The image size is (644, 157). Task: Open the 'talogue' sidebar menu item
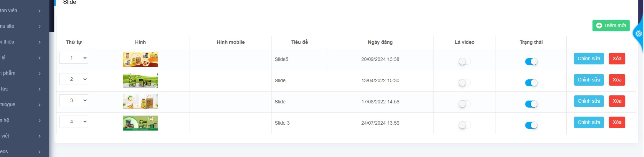pos(21,104)
